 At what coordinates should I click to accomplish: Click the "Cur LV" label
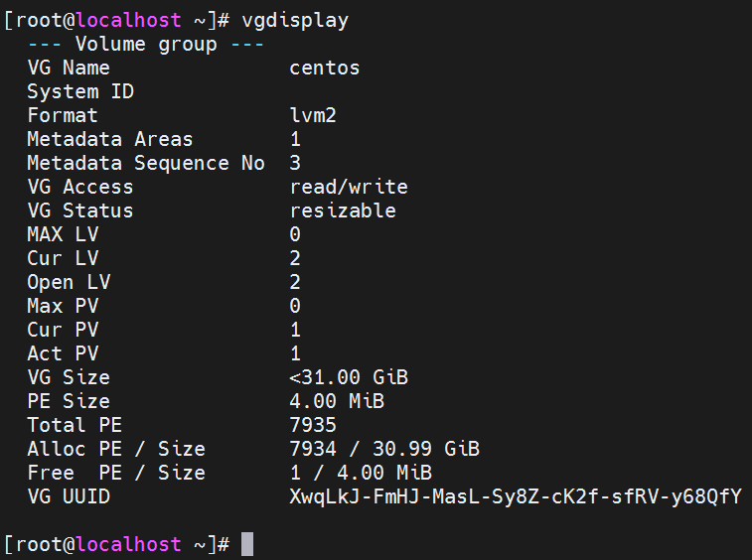(63, 258)
